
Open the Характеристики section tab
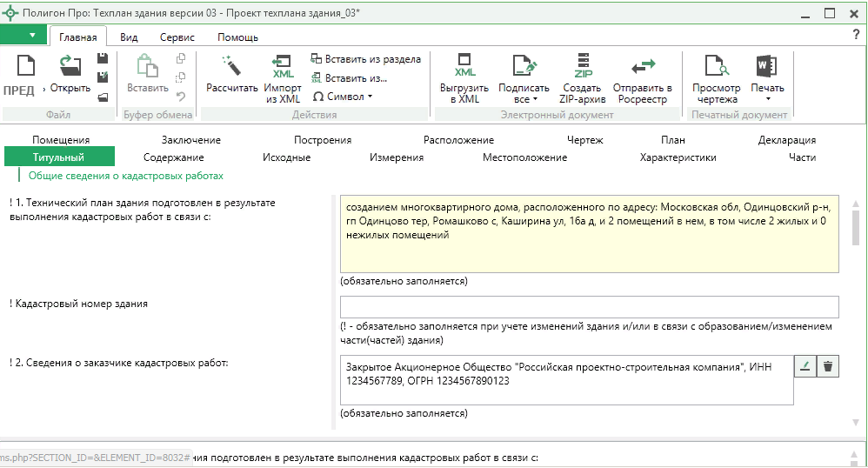(678, 157)
